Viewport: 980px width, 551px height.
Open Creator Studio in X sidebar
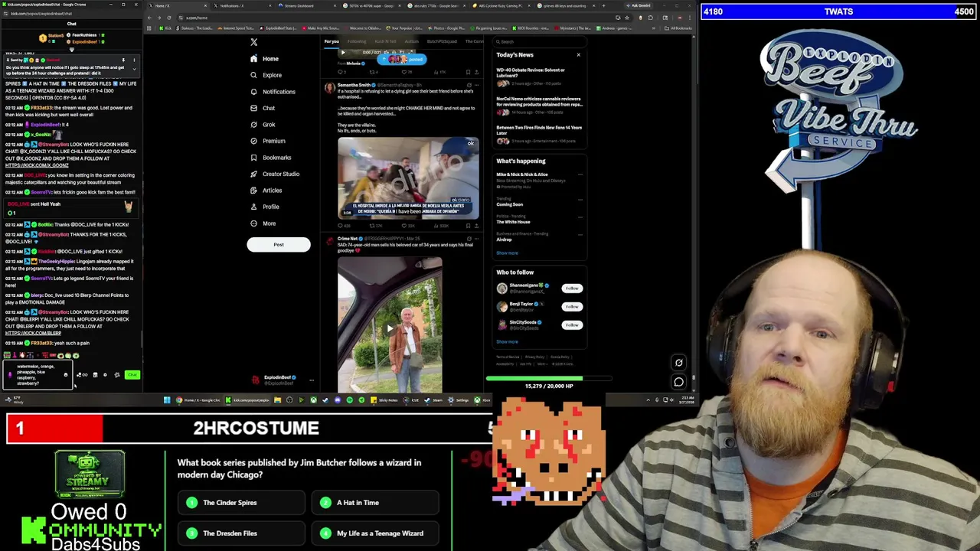pos(275,174)
